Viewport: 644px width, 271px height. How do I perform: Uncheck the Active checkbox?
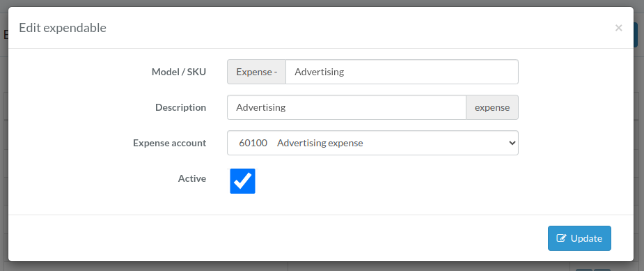[242, 181]
